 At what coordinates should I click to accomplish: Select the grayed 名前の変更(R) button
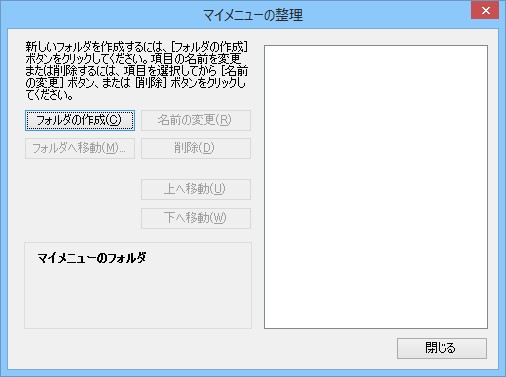coord(196,120)
